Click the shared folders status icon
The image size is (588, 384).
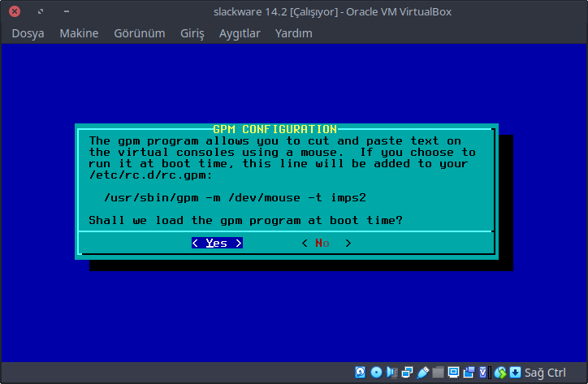(x=438, y=372)
